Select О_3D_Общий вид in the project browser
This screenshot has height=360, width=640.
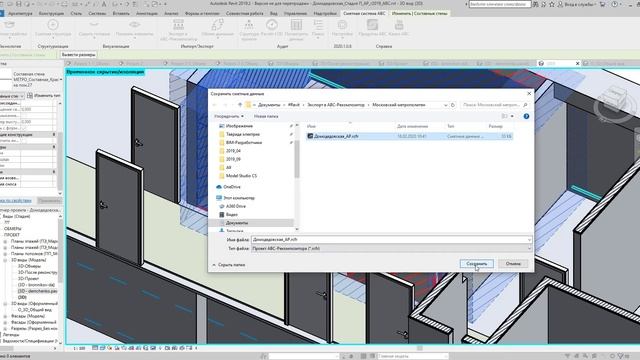36,310
